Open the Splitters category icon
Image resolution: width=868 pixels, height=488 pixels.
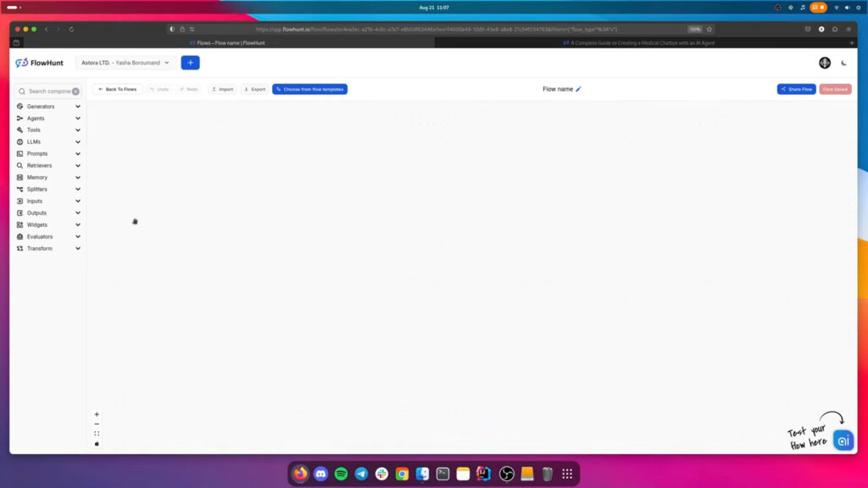pos(20,189)
